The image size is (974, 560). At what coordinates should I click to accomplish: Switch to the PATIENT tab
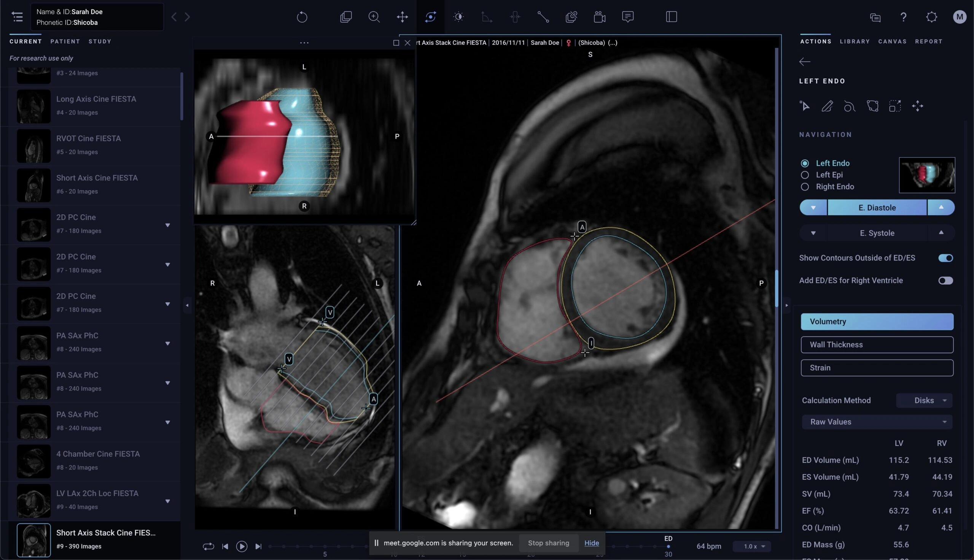65,41
